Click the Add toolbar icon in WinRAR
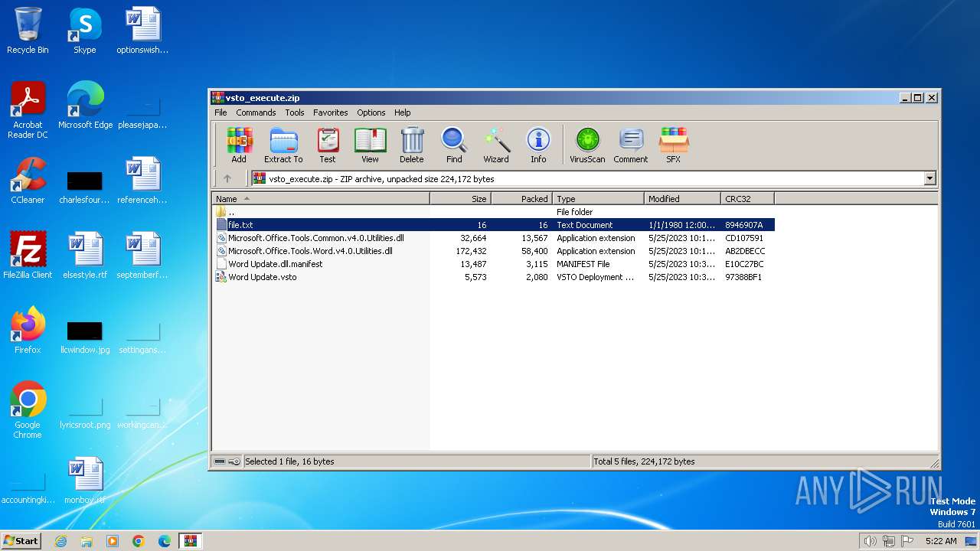 tap(239, 145)
